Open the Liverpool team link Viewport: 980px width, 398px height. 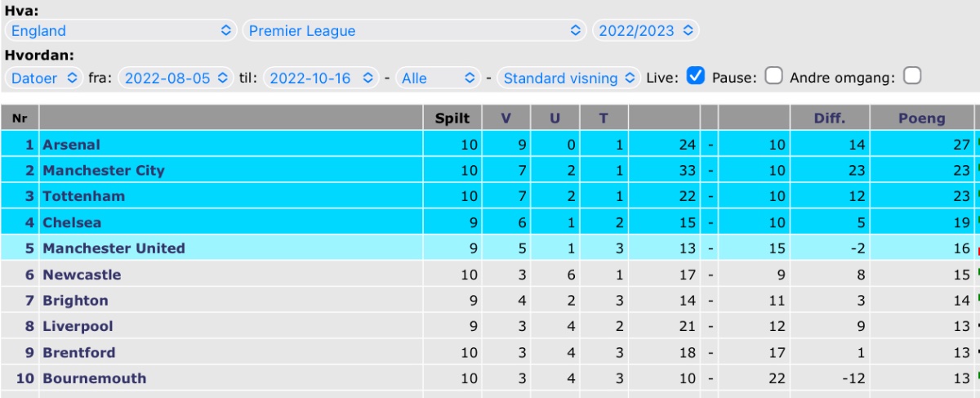78,326
